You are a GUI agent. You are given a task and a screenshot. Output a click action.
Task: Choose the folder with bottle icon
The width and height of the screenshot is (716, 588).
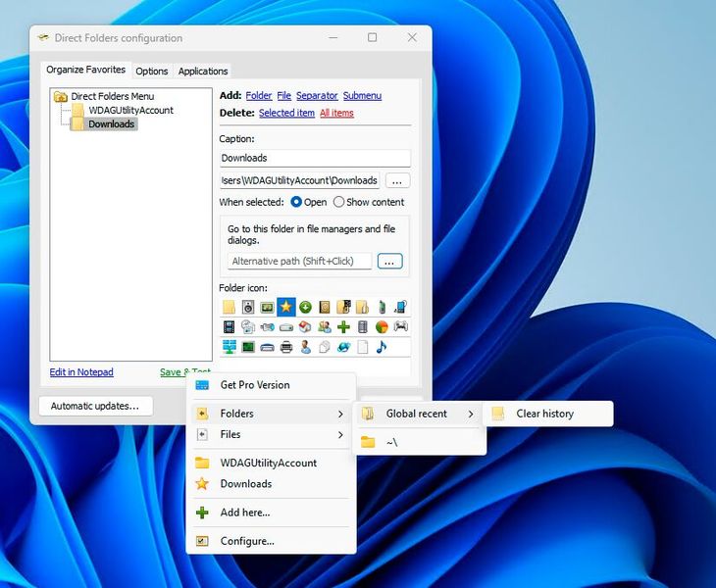pyautogui.click(x=363, y=307)
